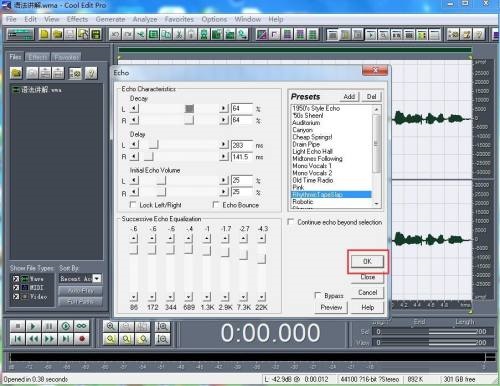
Task: Confirm the echo with OK button
Action: click(x=367, y=261)
